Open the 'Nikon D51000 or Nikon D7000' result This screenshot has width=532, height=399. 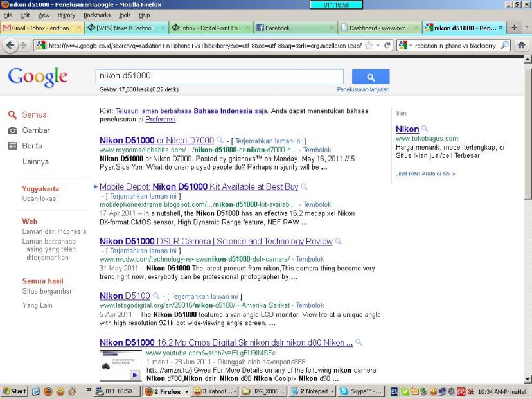coord(157,140)
